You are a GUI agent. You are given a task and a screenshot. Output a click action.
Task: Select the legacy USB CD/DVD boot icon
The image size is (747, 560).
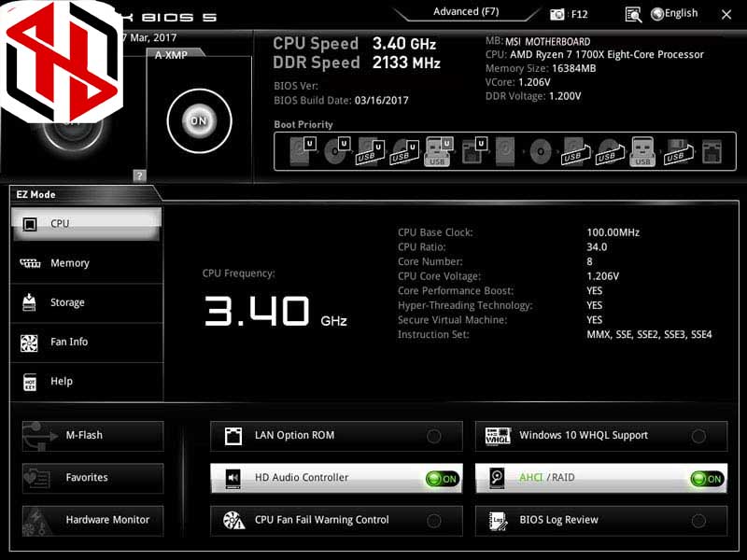tap(610, 152)
